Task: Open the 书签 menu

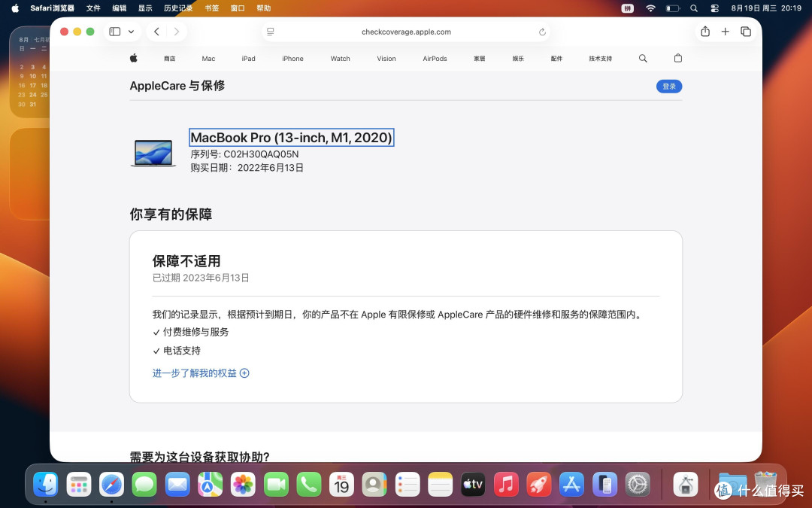Action: coord(212,8)
